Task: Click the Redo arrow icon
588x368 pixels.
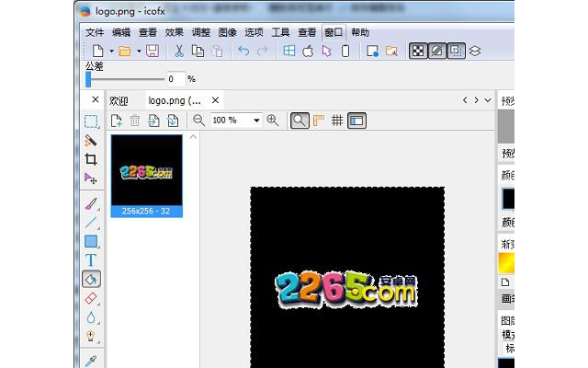Action: [262, 51]
